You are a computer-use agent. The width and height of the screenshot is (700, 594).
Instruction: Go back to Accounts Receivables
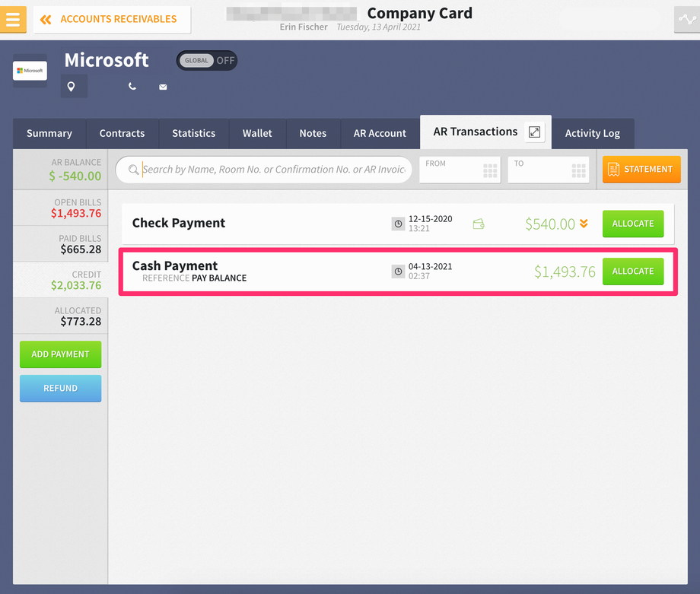tap(112, 19)
